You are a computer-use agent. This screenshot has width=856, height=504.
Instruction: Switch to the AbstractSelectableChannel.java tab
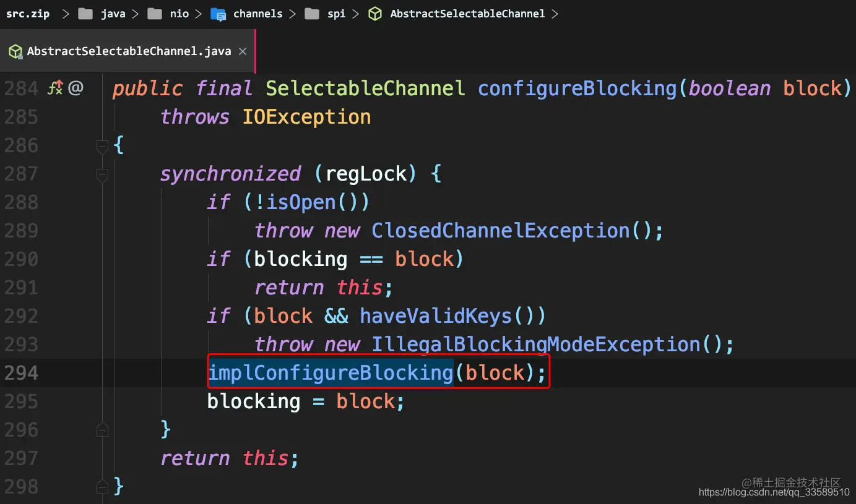(x=128, y=51)
